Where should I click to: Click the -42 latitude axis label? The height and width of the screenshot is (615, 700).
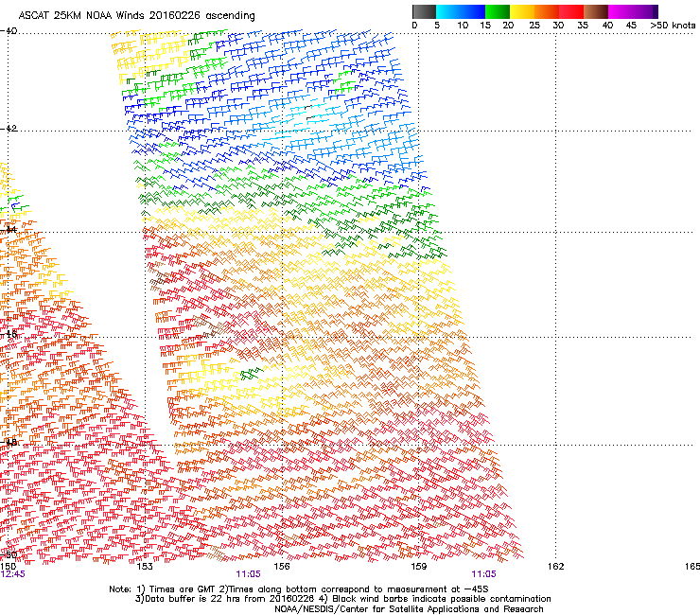(9, 129)
